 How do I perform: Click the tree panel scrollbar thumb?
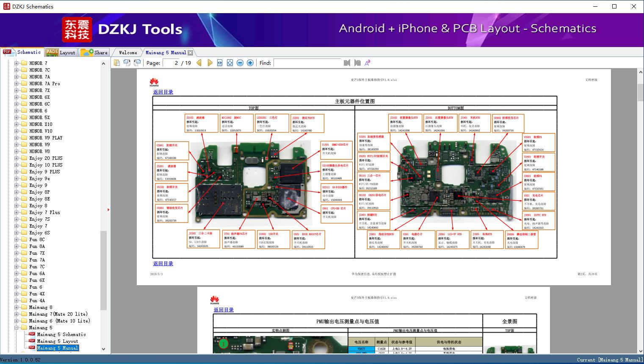coord(103,270)
